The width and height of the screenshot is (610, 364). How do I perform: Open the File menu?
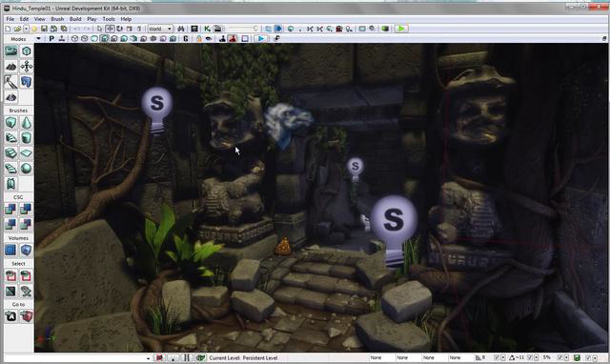point(10,19)
